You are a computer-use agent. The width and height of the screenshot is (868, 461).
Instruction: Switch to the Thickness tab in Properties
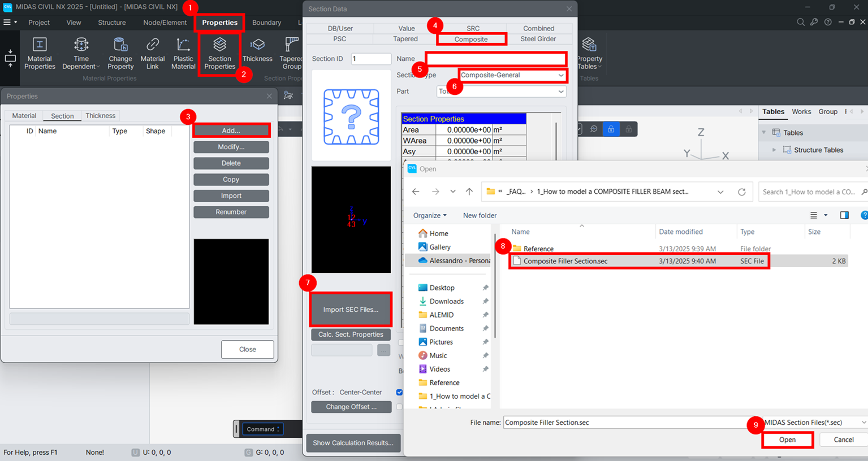click(x=101, y=115)
